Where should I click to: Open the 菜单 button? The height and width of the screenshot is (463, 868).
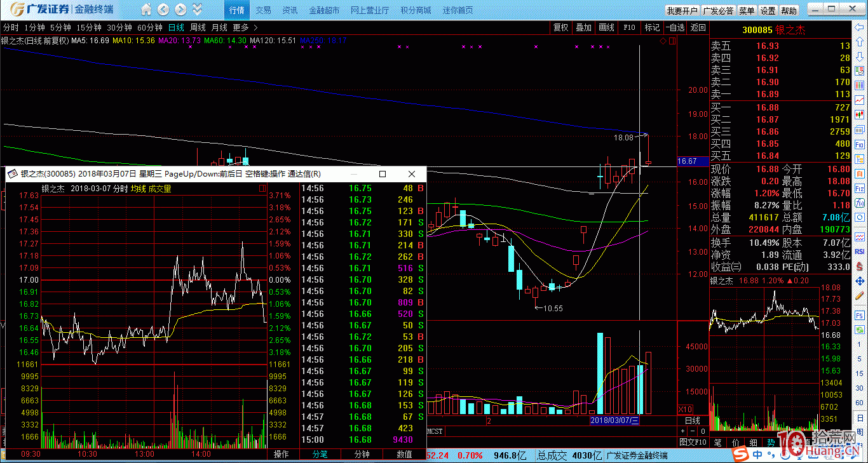click(747, 11)
